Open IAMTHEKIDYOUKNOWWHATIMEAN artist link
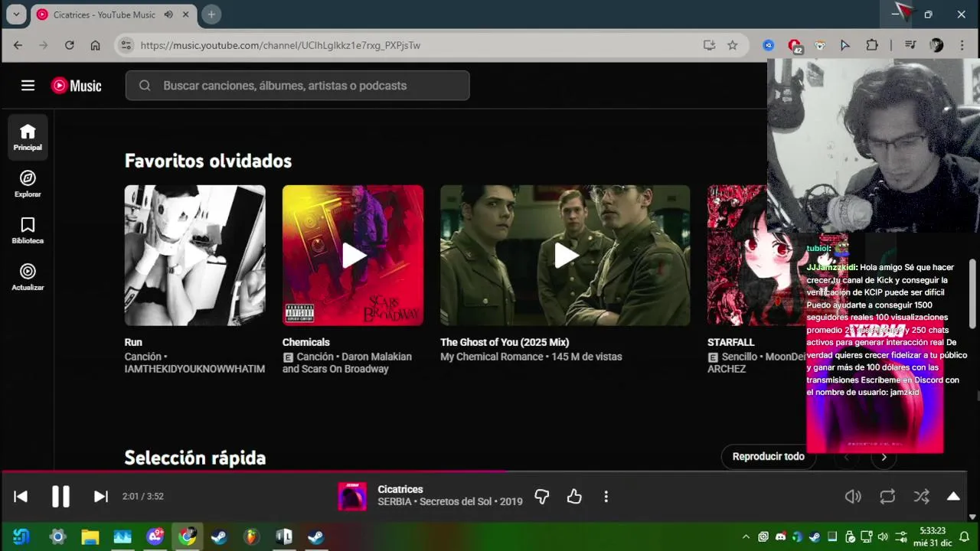The width and height of the screenshot is (980, 551). tap(194, 369)
